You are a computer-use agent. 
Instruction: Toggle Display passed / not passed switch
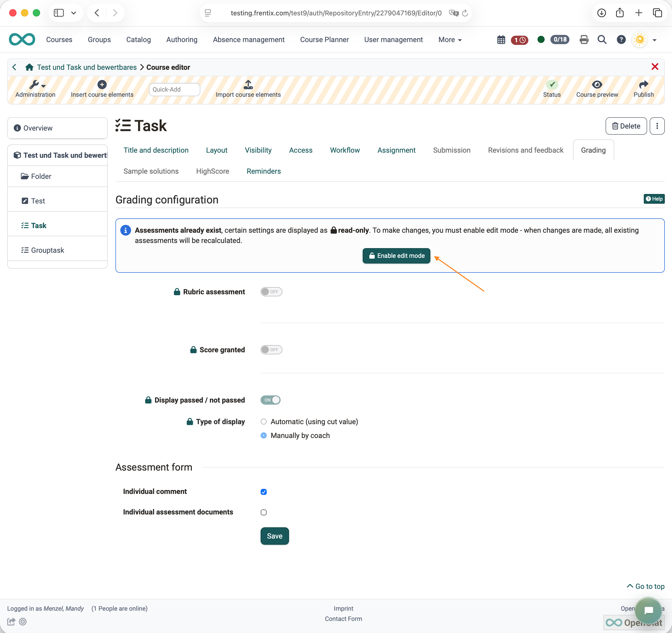point(270,400)
